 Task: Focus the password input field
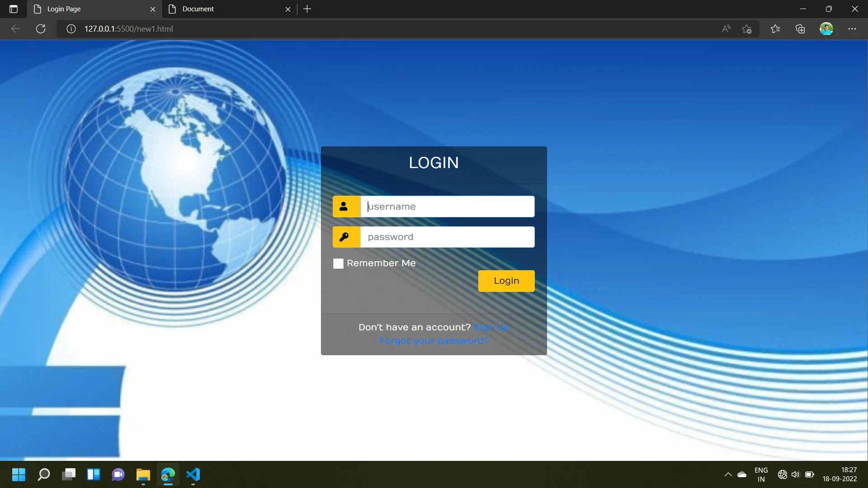[447, 237]
